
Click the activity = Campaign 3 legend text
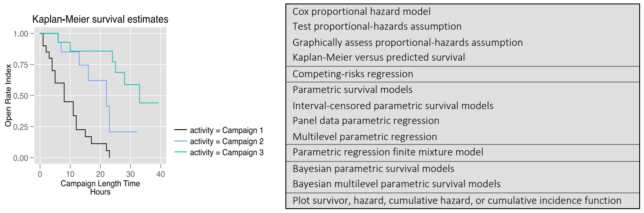click(x=227, y=152)
